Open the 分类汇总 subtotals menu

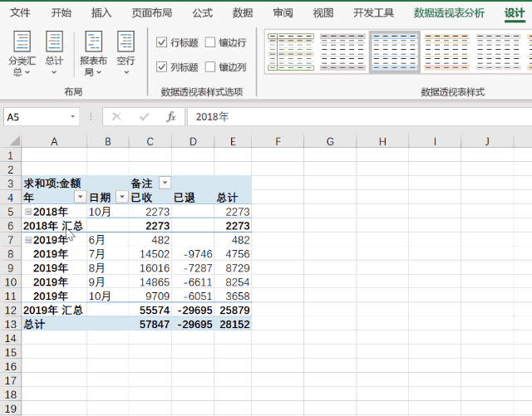[x=22, y=54]
